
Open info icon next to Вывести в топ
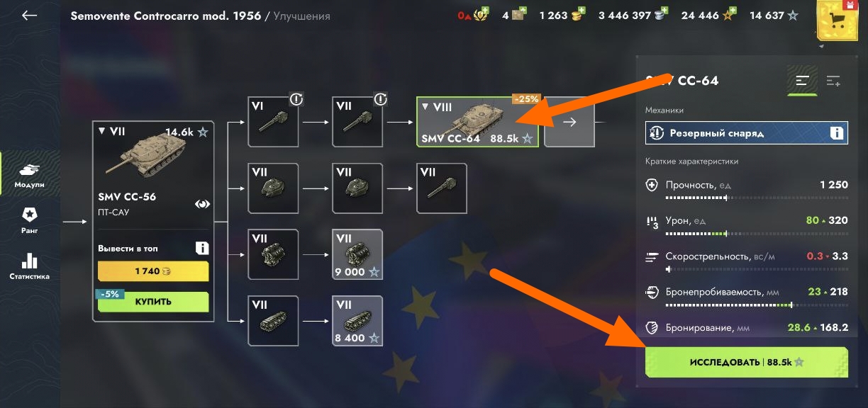(202, 248)
